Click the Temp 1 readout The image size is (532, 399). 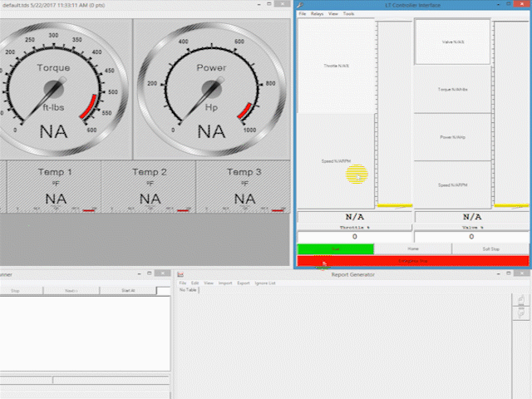click(54, 186)
